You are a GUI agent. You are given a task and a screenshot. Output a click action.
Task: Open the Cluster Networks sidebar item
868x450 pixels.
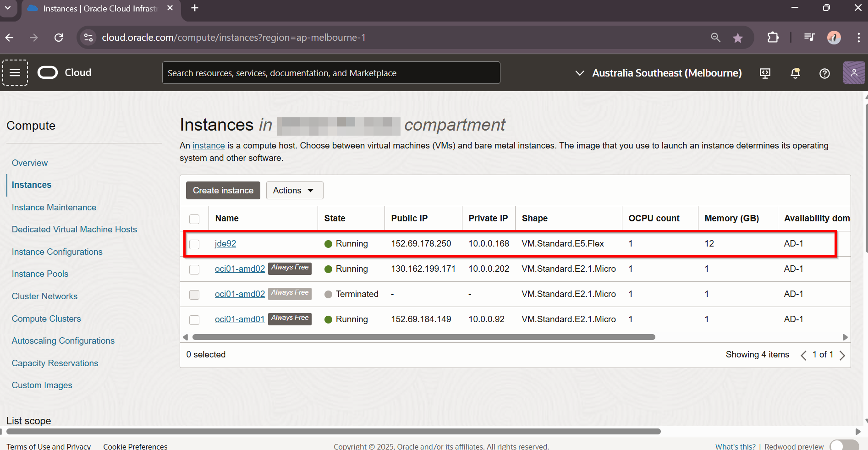[x=44, y=296]
